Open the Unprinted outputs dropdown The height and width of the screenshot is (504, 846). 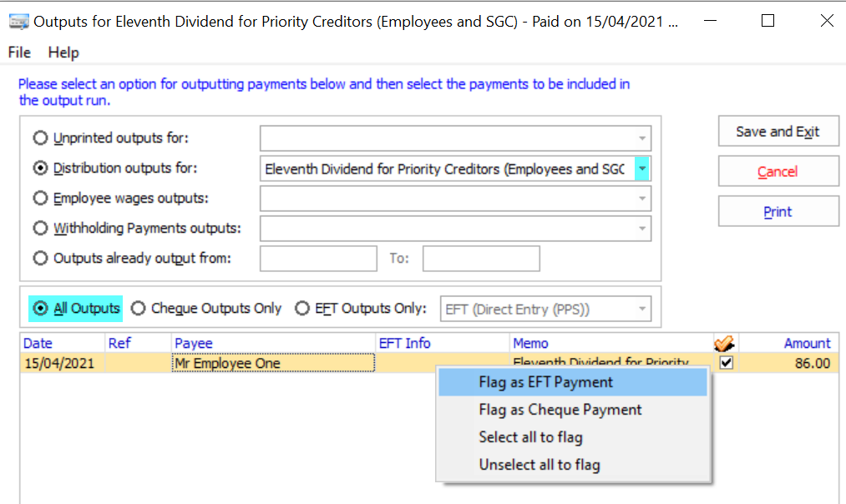pos(641,139)
